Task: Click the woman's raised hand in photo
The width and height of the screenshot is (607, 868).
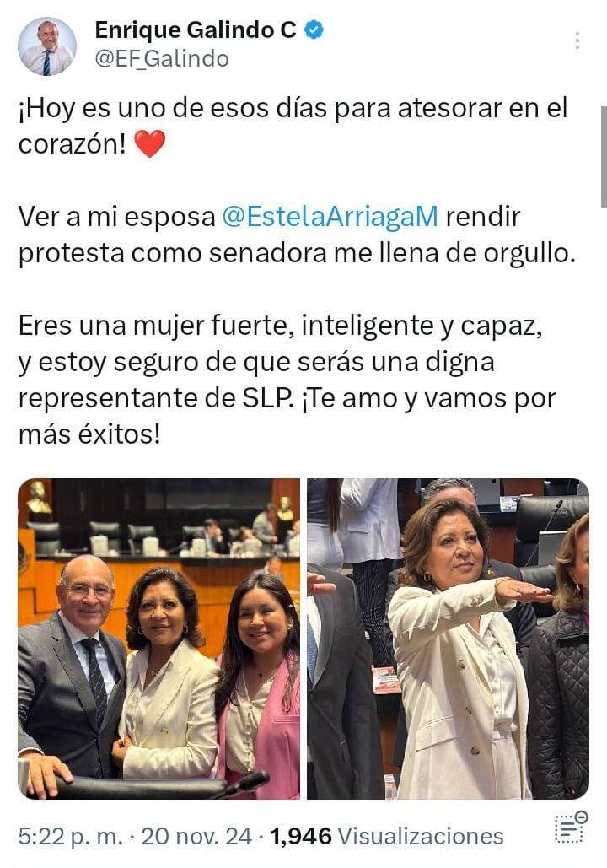Action: tap(521, 592)
